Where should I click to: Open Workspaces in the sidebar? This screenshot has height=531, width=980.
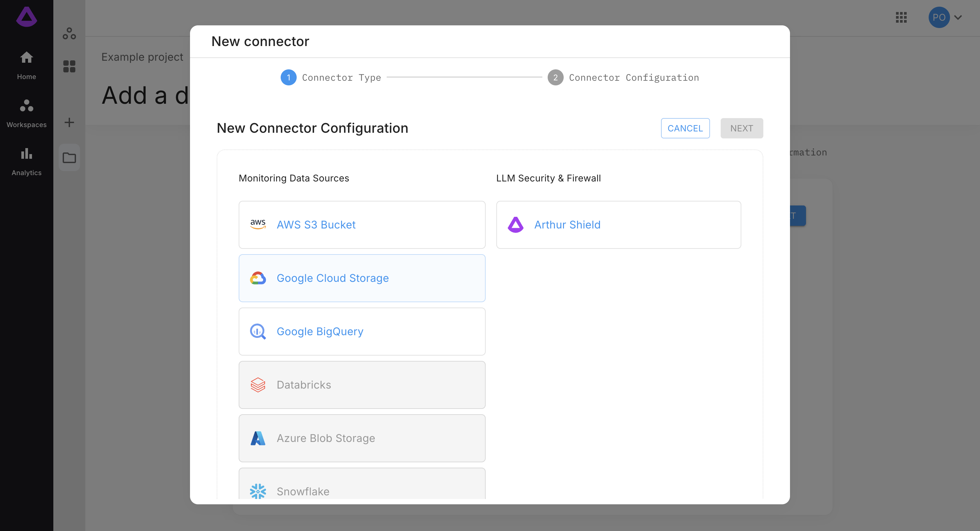27,113
